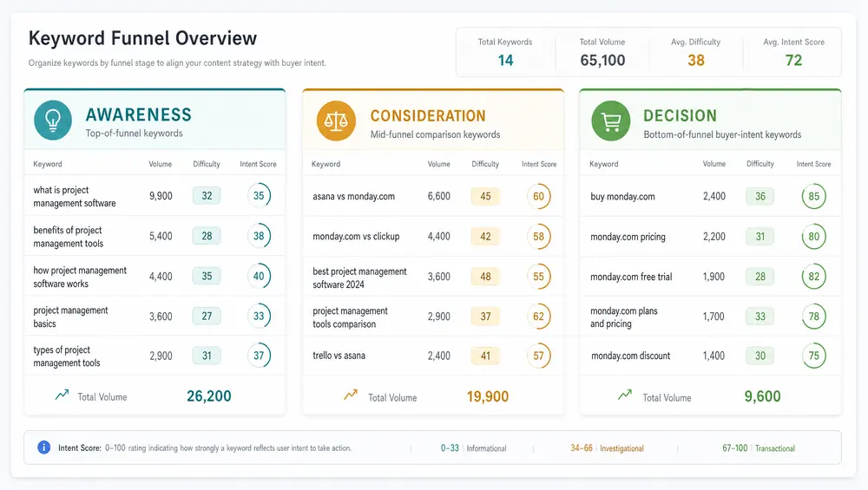
Task: Click keyword 'types of project management tools'
Action: coord(67,356)
